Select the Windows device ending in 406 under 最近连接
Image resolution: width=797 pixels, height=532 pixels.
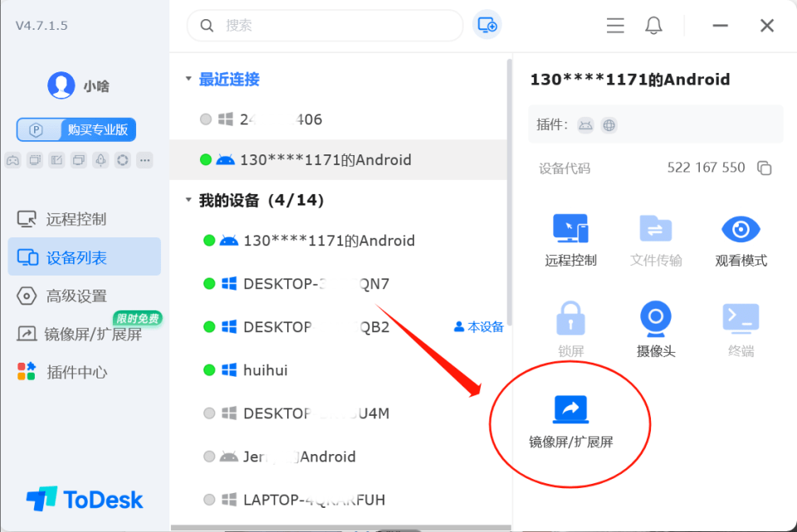point(339,120)
